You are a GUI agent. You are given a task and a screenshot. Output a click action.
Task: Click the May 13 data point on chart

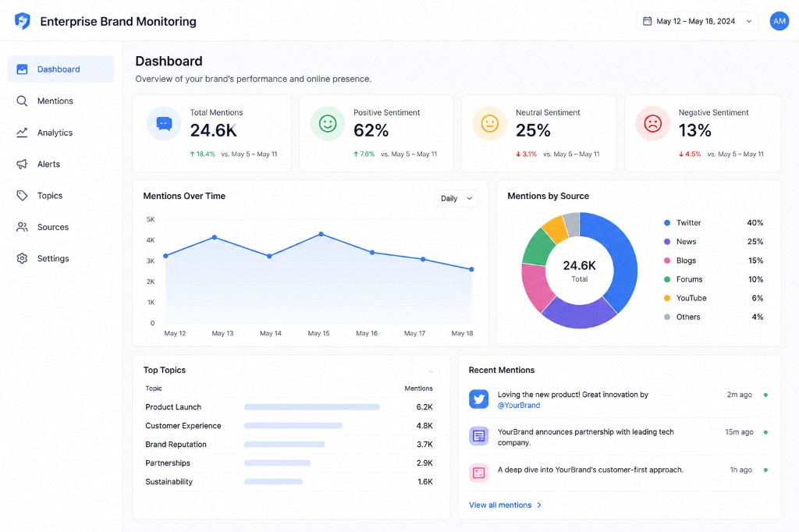click(215, 237)
